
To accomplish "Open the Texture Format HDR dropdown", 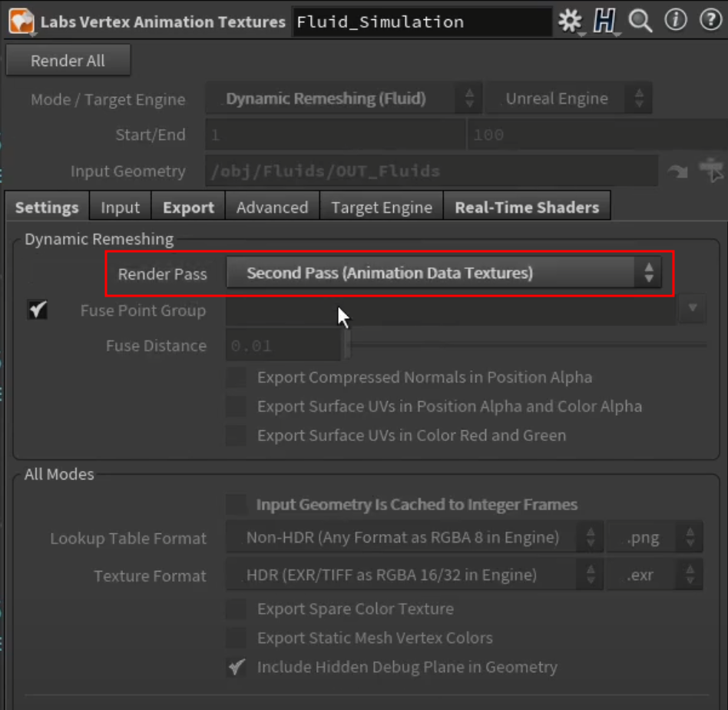I will [415, 576].
